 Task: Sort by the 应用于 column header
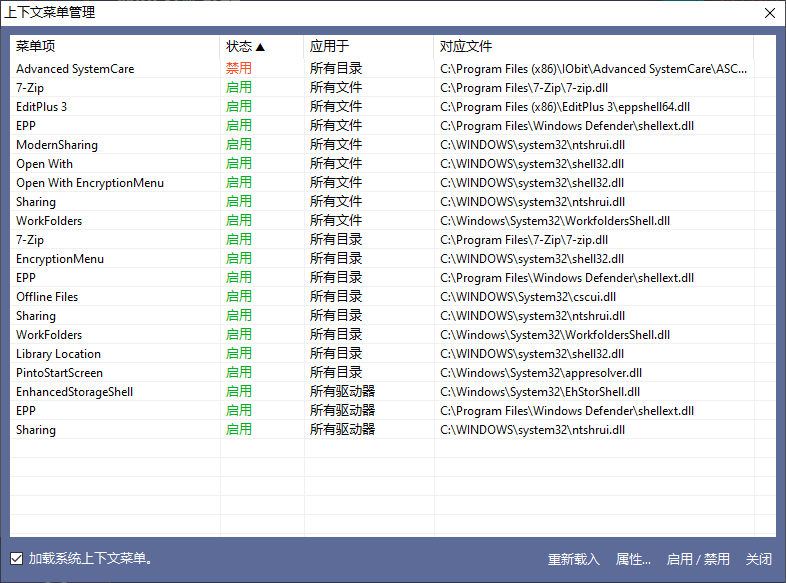(368, 46)
